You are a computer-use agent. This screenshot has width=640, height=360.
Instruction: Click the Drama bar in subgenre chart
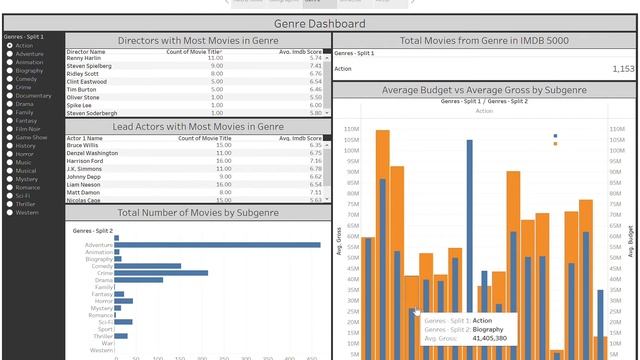[139, 280]
